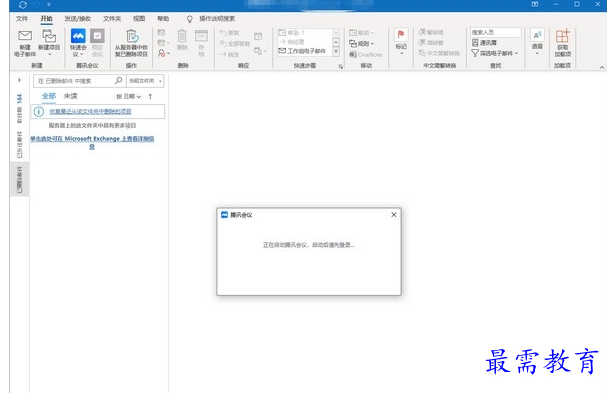The width and height of the screenshot is (607, 393).
Task: Click the Microsoft Exchange view more link
Action: (92, 142)
